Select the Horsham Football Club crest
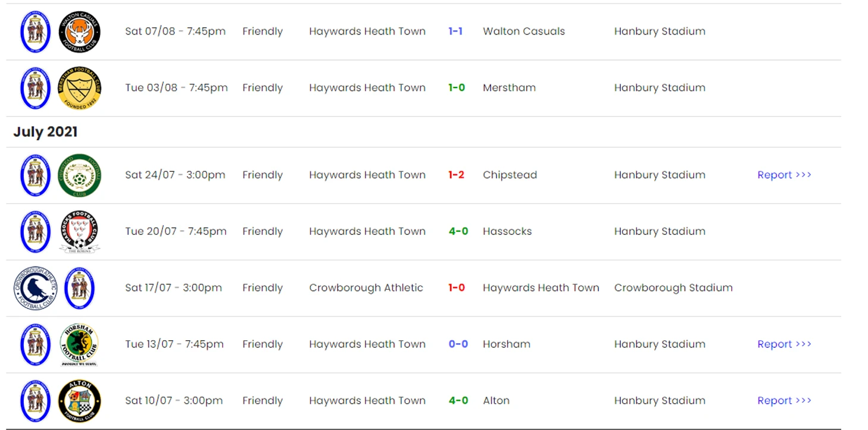 80,345
